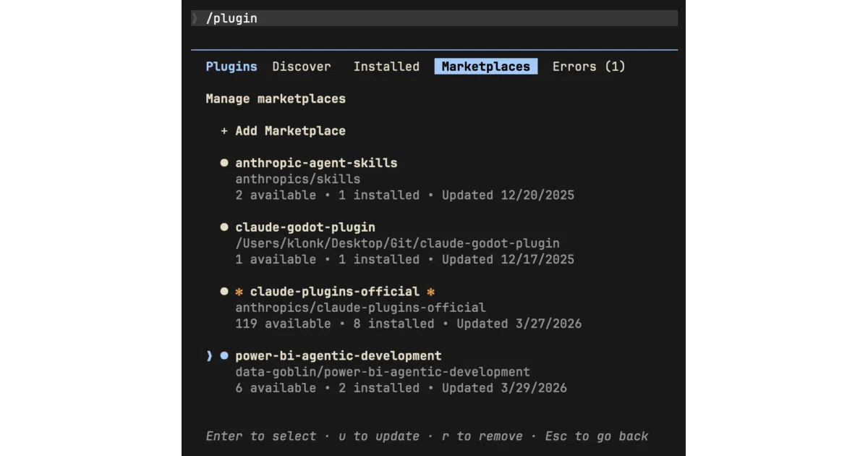Select the claude-plugins-official marketplace

(335, 292)
